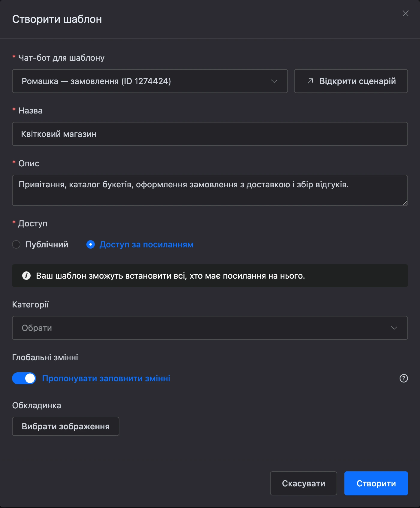The width and height of the screenshot is (420, 508).
Task: Expand the Категорії Обрати dropdown
Action: (x=210, y=328)
